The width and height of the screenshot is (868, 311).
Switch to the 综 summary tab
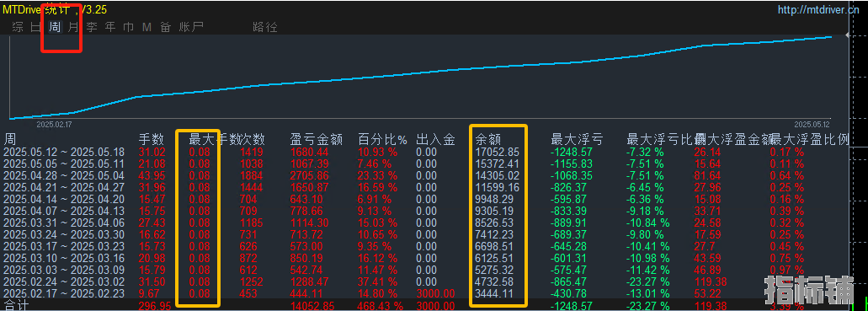click(18, 27)
